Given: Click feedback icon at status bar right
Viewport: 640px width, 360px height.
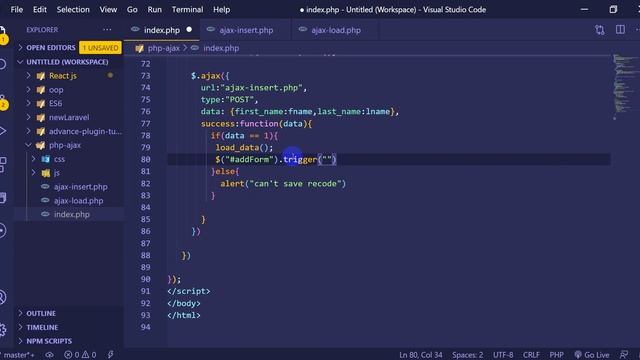Looking at the screenshot, I should point(623,355).
